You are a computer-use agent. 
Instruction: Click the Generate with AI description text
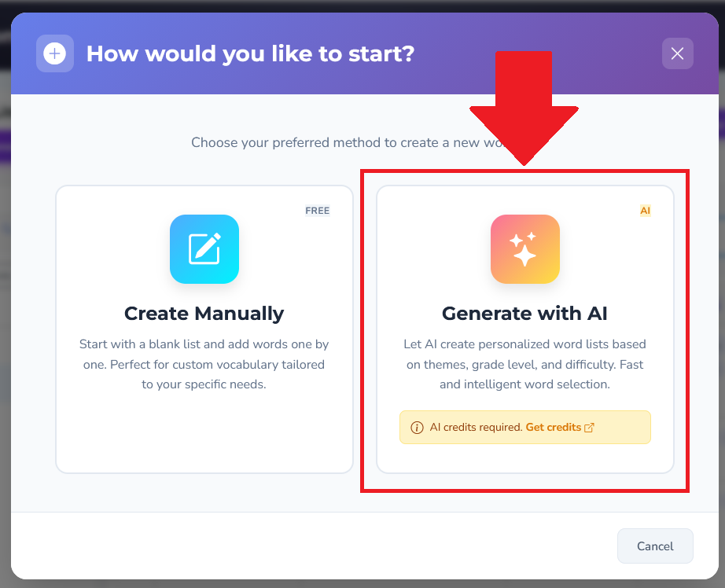pyautogui.click(x=524, y=364)
